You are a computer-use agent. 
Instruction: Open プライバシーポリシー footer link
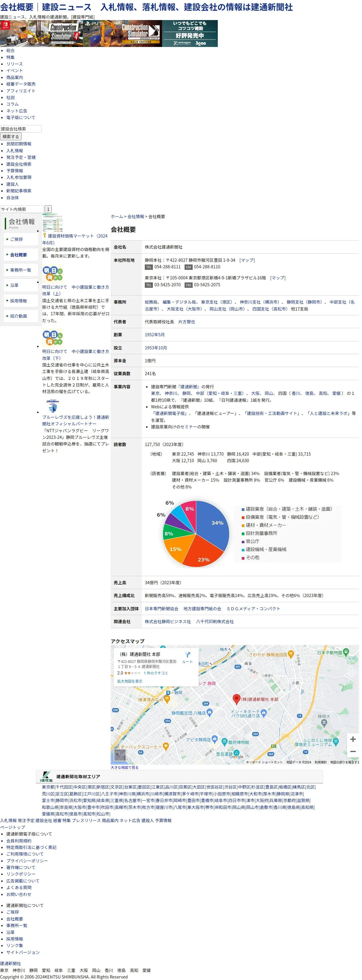(x=27, y=861)
